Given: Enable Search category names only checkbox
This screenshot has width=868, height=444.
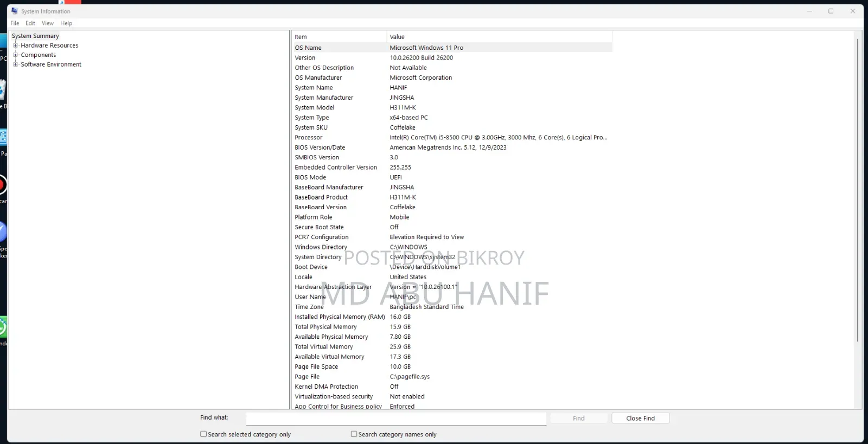Looking at the screenshot, I should pos(354,434).
